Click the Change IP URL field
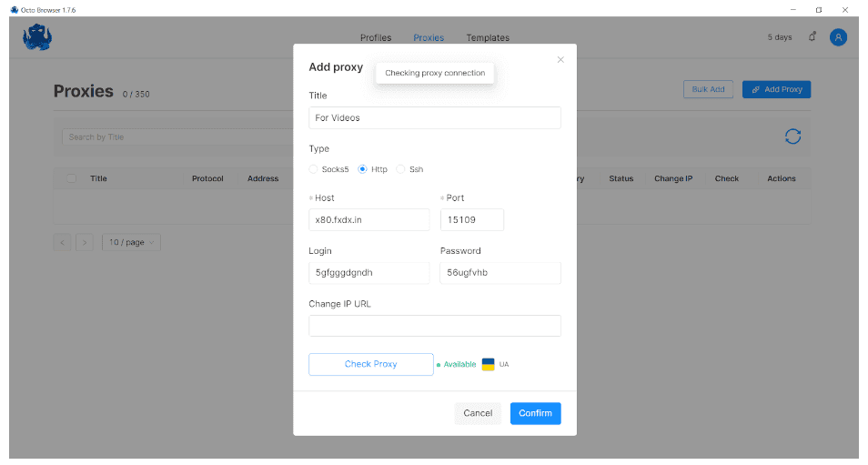Image resolution: width=868 pixels, height=465 pixels. coord(435,326)
